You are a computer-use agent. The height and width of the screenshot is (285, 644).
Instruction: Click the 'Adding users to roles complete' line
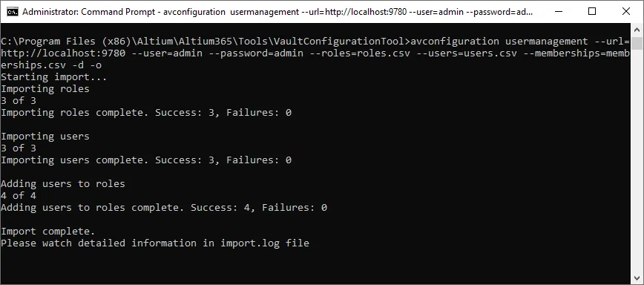click(x=164, y=207)
